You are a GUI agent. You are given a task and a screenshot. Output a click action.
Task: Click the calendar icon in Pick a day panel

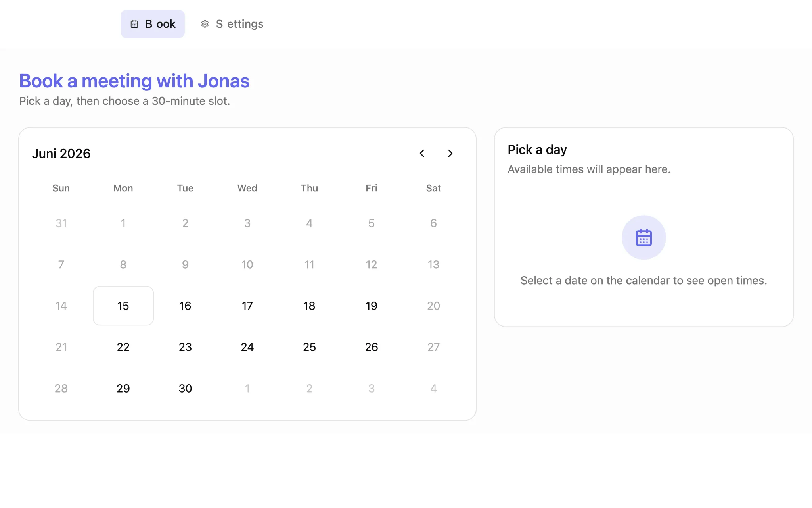click(644, 237)
